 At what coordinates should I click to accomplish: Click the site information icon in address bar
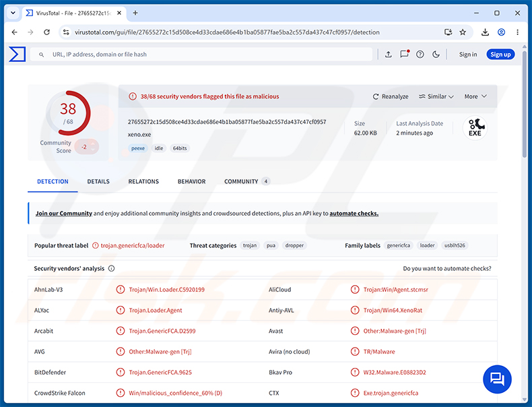(x=66, y=32)
